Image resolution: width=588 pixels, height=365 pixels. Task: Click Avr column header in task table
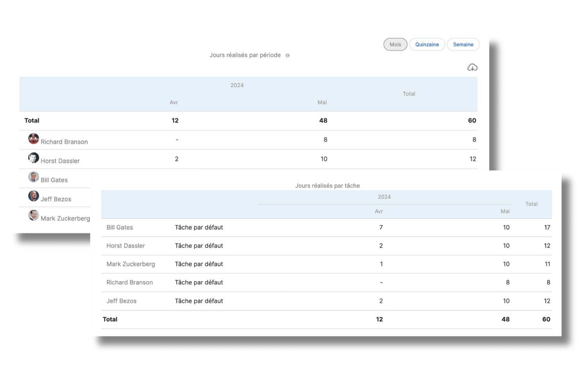point(379,211)
